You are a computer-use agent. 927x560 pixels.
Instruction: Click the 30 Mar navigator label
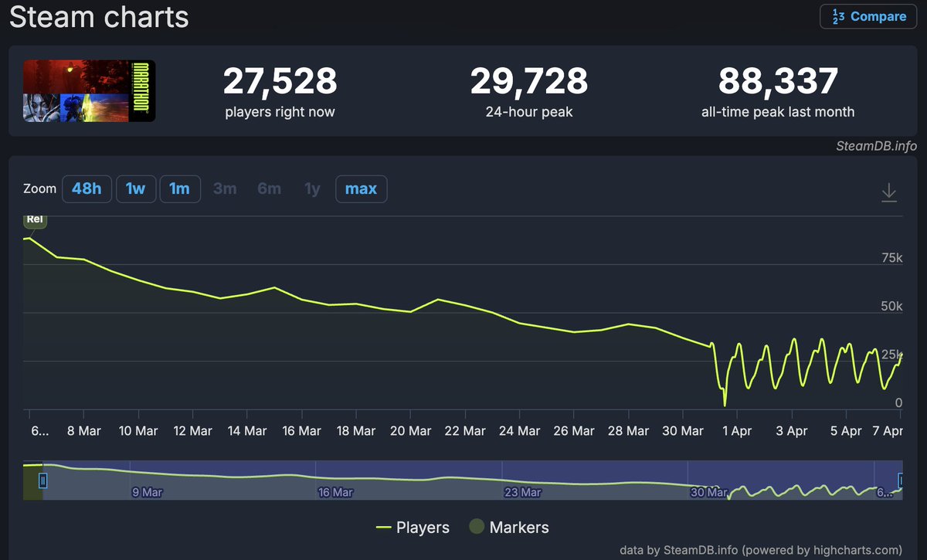tap(708, 491)
